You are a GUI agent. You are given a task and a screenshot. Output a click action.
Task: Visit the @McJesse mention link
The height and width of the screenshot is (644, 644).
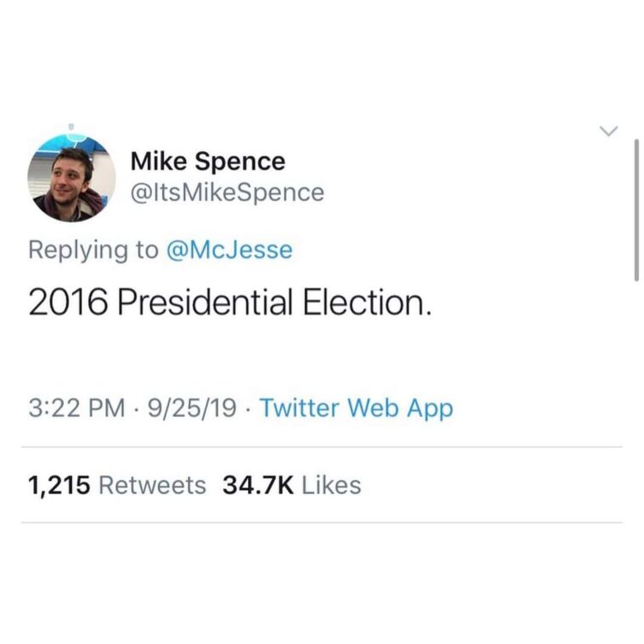click(x=229, y=250)
